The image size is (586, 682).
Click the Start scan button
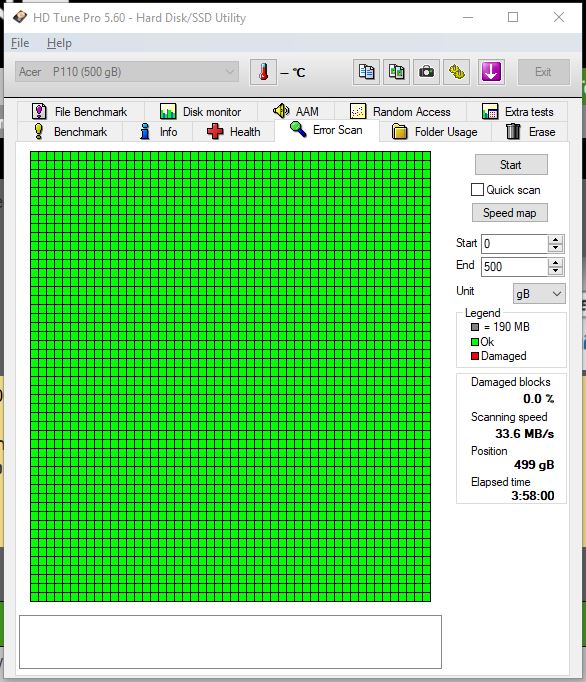511,165
